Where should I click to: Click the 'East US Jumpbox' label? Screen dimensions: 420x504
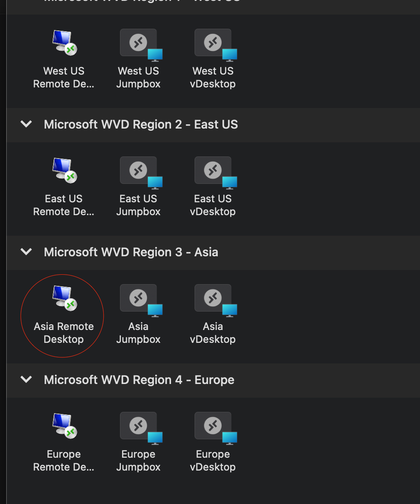click(x=138, y=205)
